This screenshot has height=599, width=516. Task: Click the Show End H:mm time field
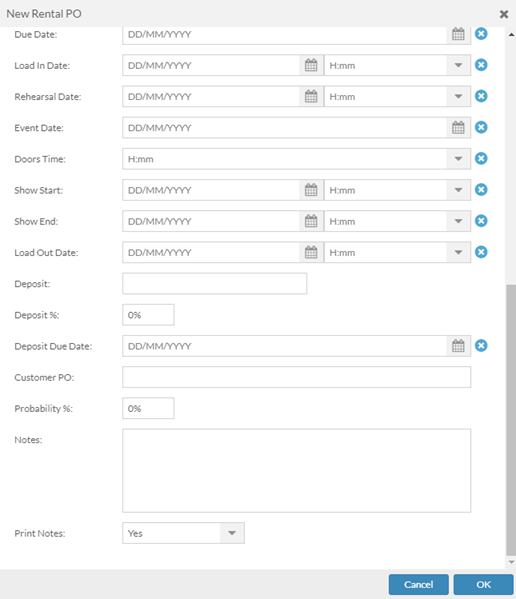[x=385, y=221]
